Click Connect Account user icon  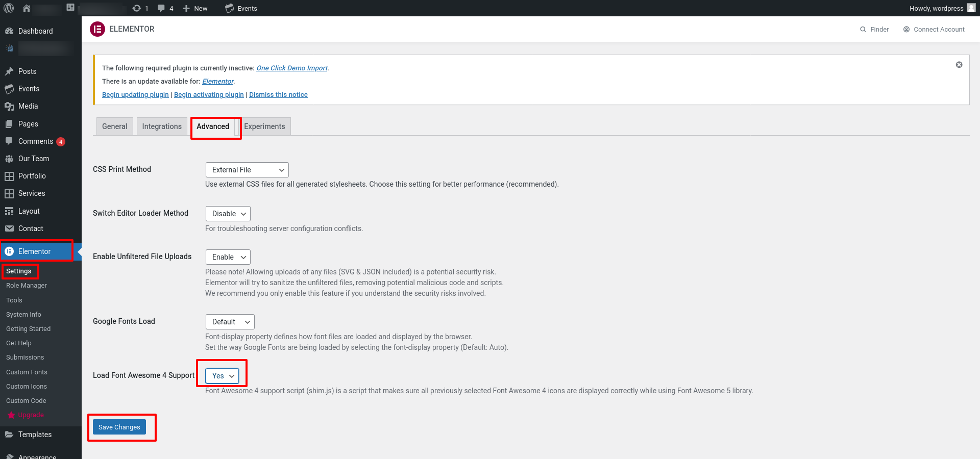(x=906, y=30)
